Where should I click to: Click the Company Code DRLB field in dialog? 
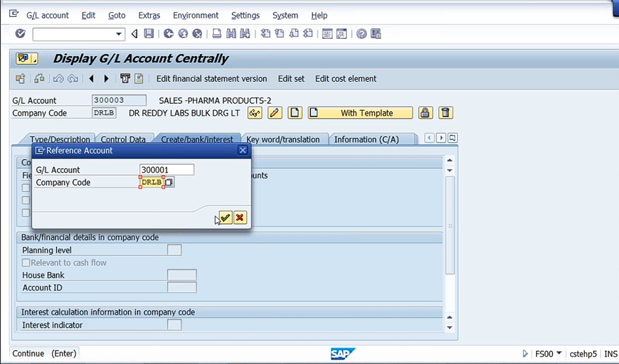(152, 182)
